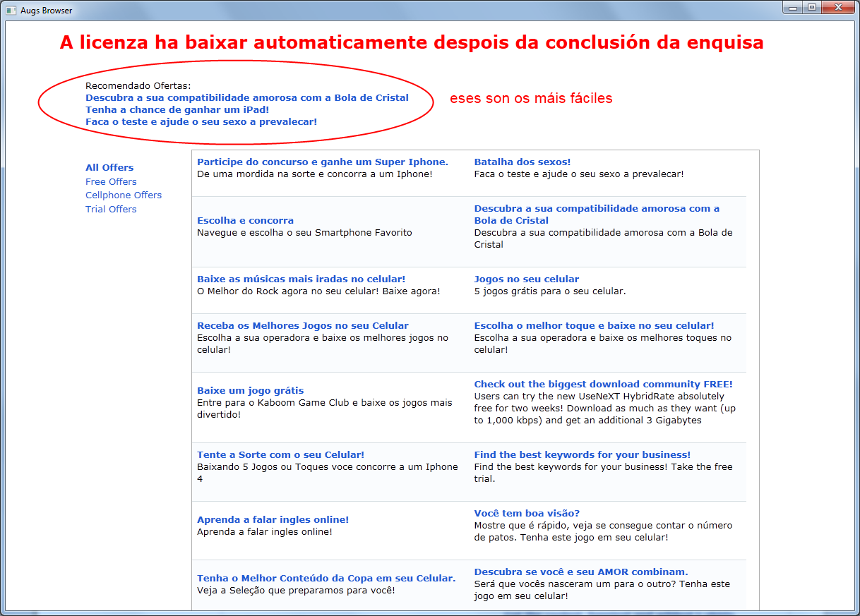Open the Free Offers section
Image resolution: width=860 pixels, height=616 pixels.
point(111,181)
